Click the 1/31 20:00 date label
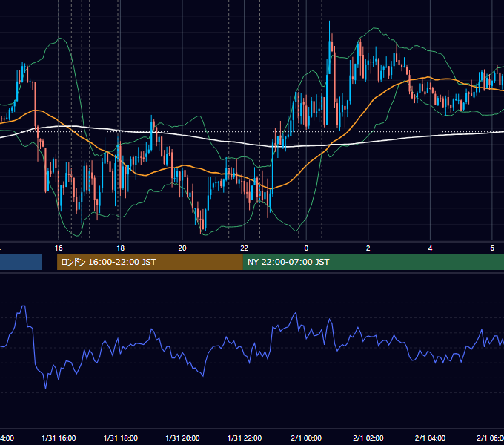The height and width of the screenshot is (445, 504). (182, 438)
